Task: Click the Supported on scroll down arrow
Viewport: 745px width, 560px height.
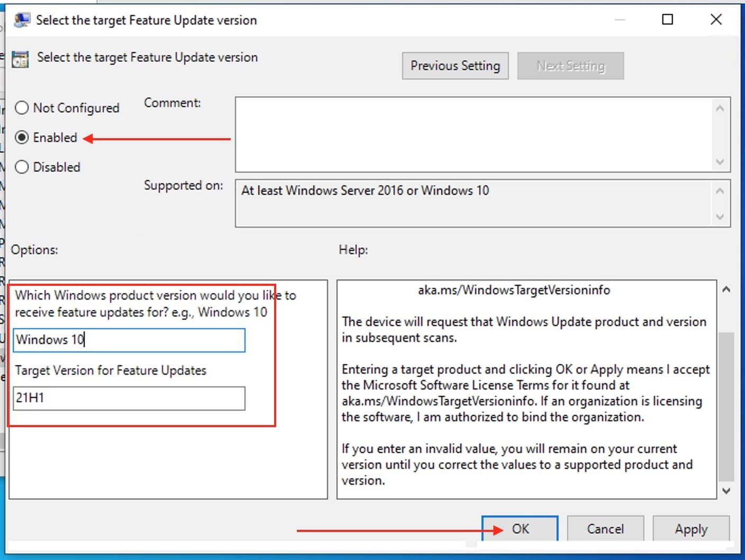Action: pos(720,216)
